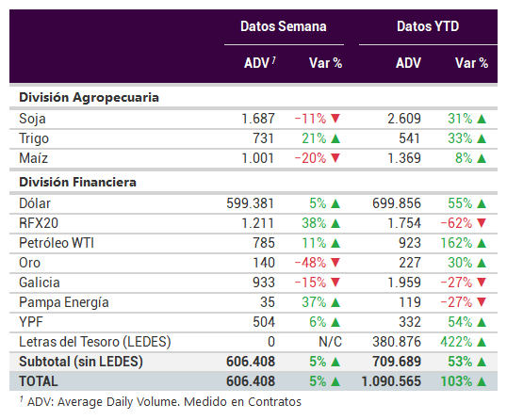The height and width of the screenshot is (420, 507).
Task: Click red arrow beside Pampa Energía YTD -27%
Action: click(x=482, y=302)
